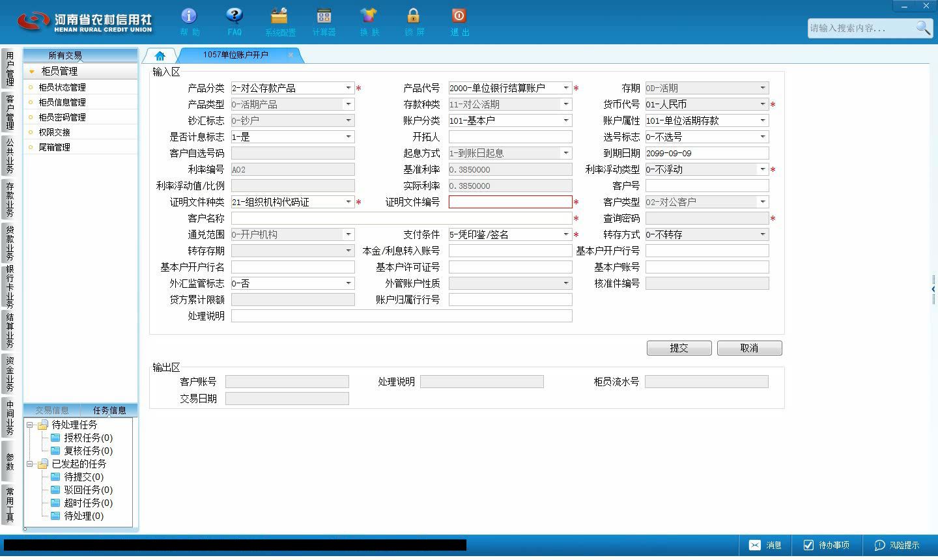The image size is (938, 560).
Task: Open the 证明文件种类 dropdown
Action: (348, 202)
